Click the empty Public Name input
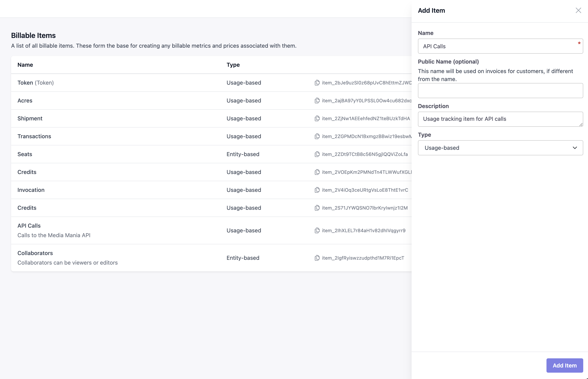This screenshot has width=588, height=379. (x=500, y=91)
